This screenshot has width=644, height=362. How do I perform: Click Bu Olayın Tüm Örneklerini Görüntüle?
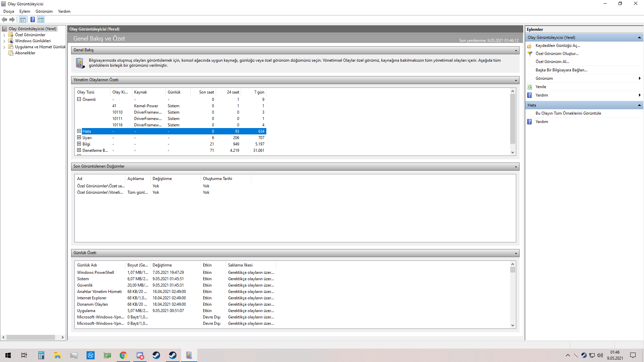568,113
